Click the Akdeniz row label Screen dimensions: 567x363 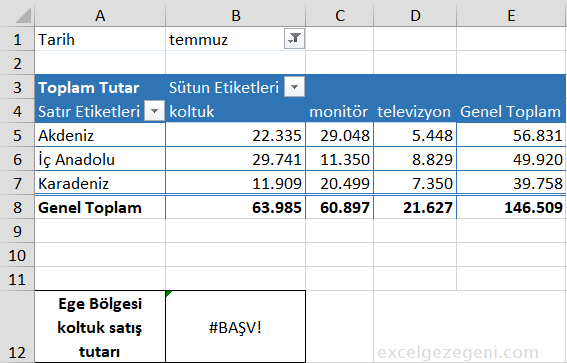pyautogui.click(x=100, y=135)
